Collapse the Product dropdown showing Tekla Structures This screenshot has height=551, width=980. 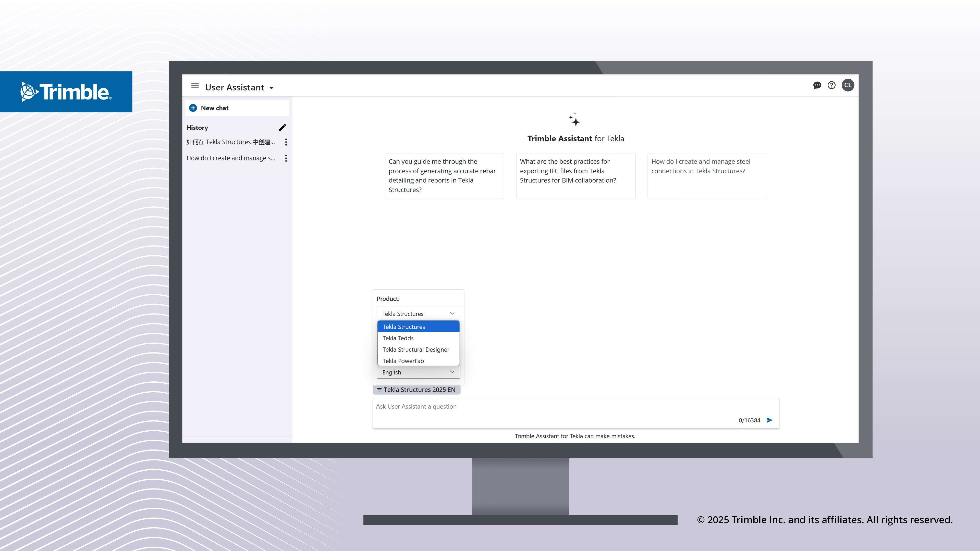click(x=418, y=313)
